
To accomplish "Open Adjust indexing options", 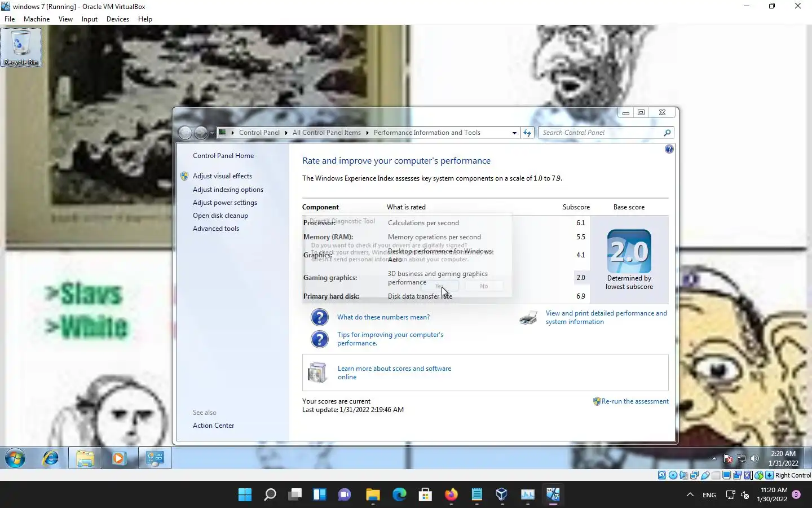I will [x=228, y=190].
